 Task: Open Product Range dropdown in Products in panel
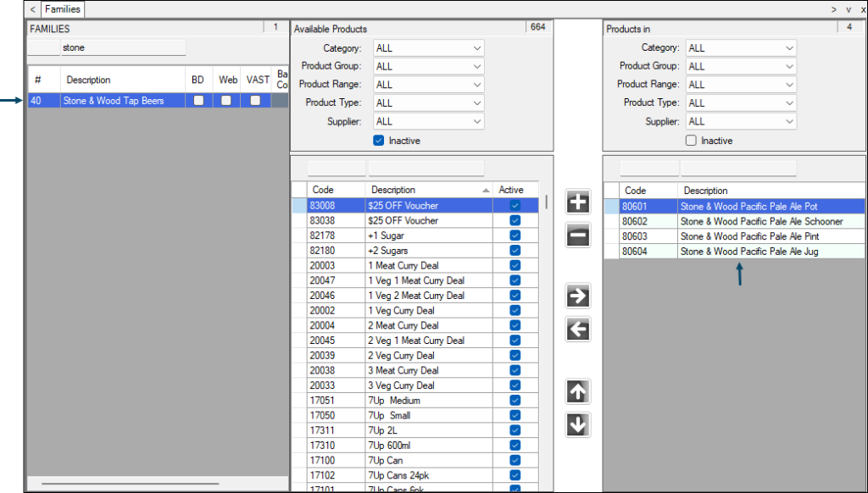pyautogui.click(x=741, y=85)
